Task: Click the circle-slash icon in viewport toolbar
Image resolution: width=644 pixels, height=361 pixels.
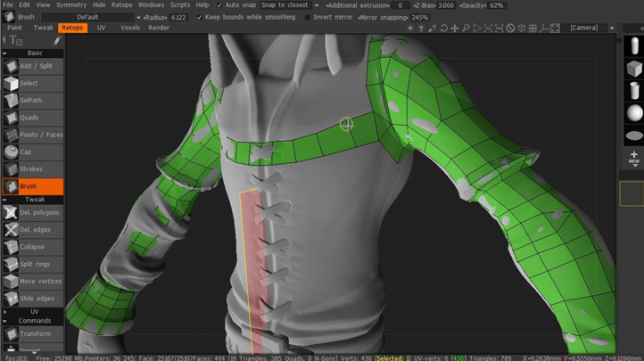Action: coord(510,28)
